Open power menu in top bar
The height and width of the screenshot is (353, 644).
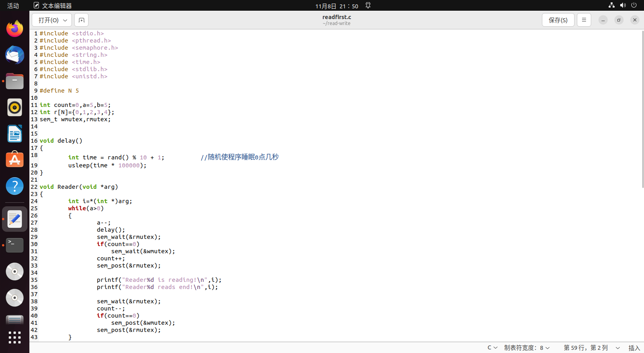[634, 6]
